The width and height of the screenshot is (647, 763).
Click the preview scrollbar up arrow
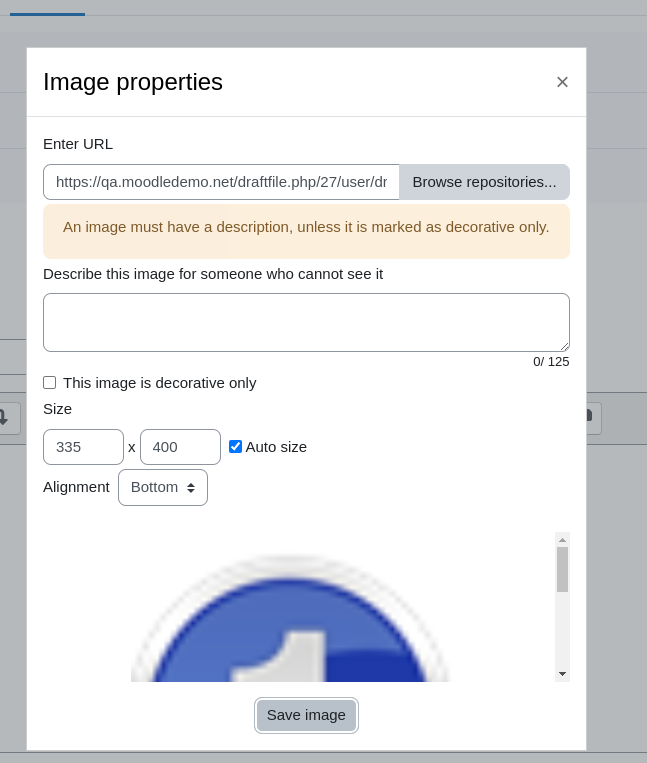coord(562,540)
